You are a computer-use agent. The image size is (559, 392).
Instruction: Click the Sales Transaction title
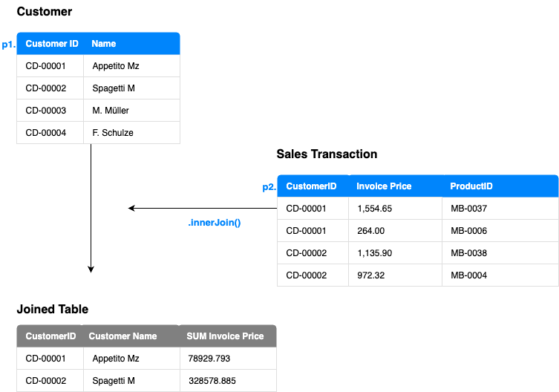tap(327, 154)
